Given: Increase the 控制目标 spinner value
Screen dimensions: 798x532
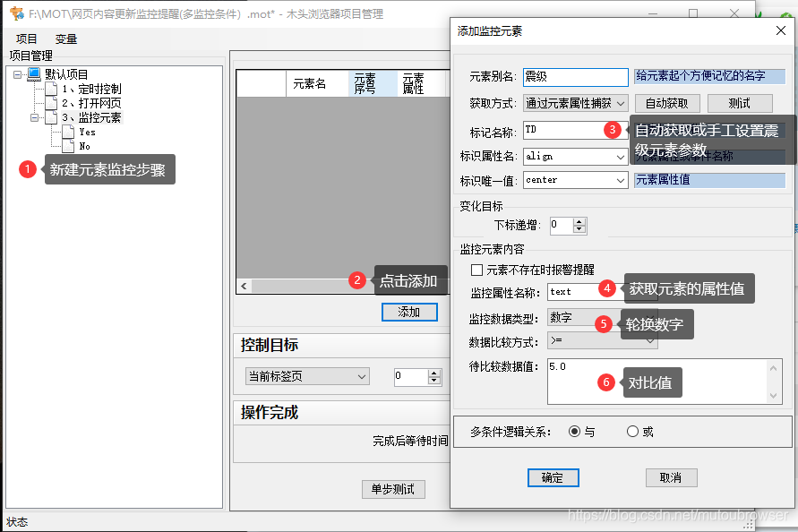Looking at the screenshot, I should 434,373.
